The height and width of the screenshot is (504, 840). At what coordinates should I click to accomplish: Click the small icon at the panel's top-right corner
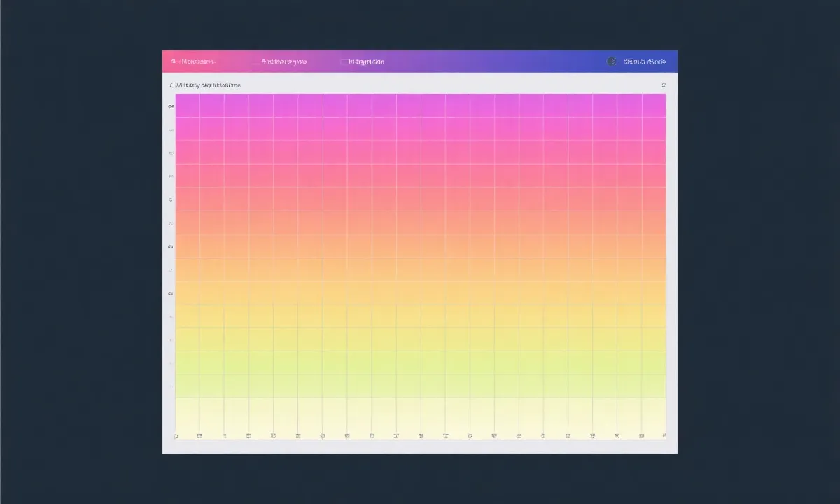pyautogui.click(x=664, y=85)
